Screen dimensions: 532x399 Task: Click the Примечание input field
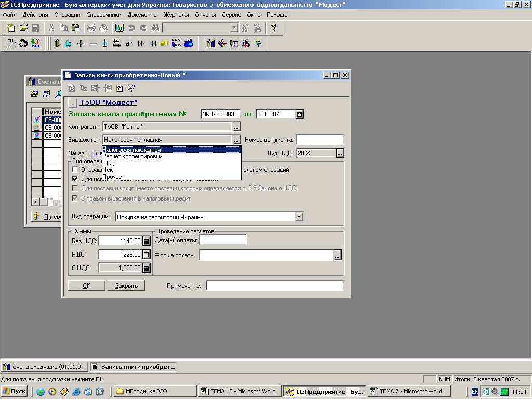point(275,286)
